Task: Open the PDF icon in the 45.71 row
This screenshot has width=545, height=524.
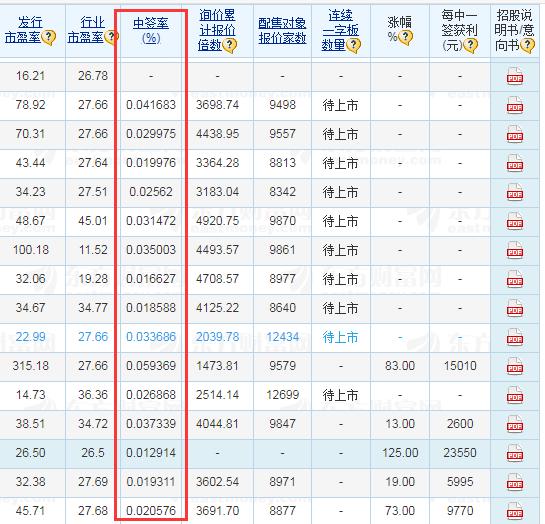Action: 515,511
